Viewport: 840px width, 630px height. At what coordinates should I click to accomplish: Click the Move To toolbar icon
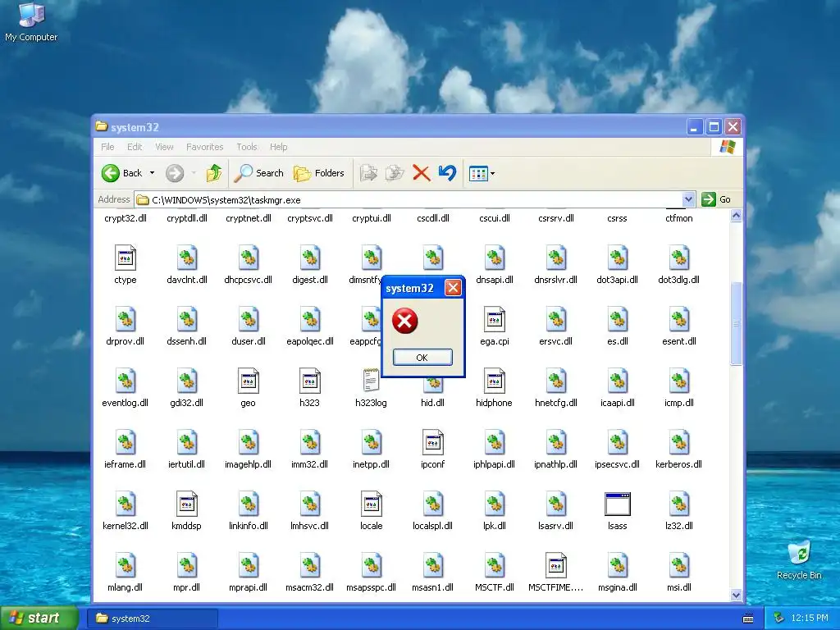coord(368,173)
